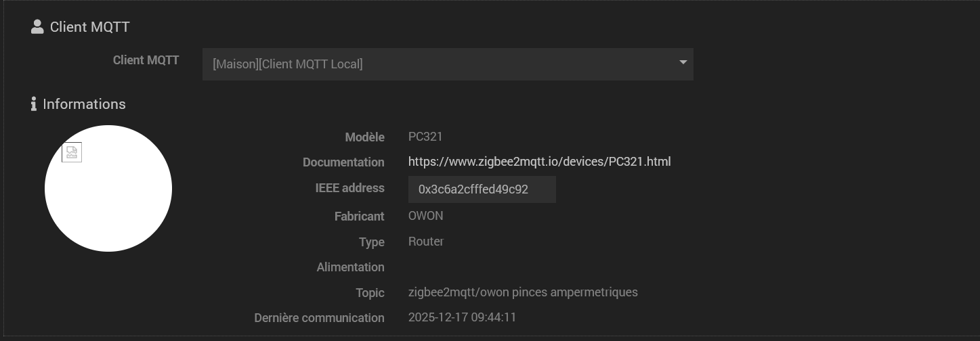This screenshot has height=341, width=980.
Task: Click the PC321 model value
Action: click(425, 137)
